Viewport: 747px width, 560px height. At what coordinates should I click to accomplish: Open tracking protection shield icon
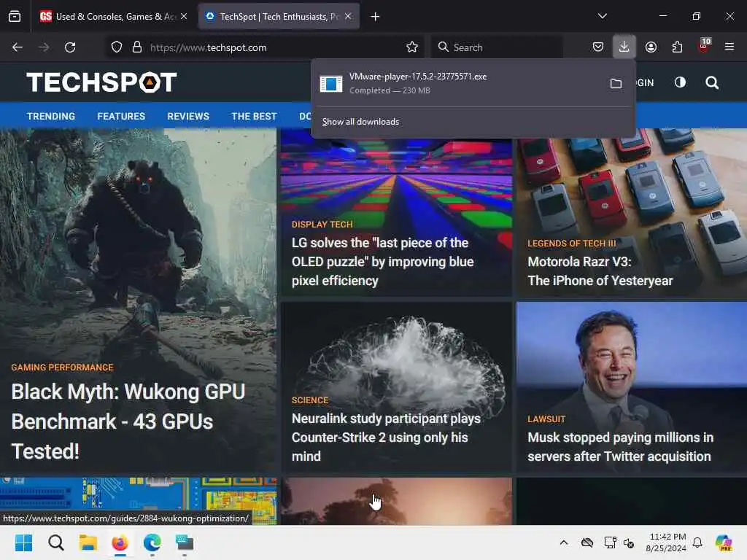tap(117, 47)
